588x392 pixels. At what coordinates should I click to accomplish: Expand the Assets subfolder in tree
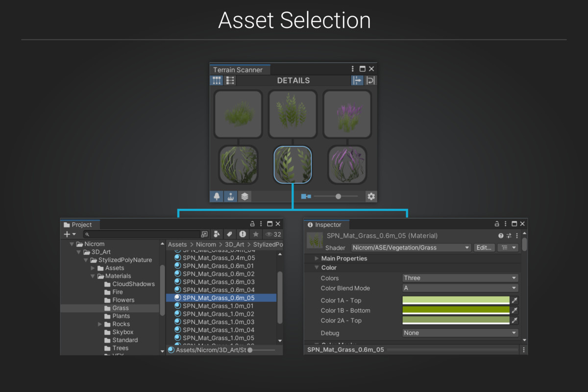pyautogui.click(x=93, y=268)
